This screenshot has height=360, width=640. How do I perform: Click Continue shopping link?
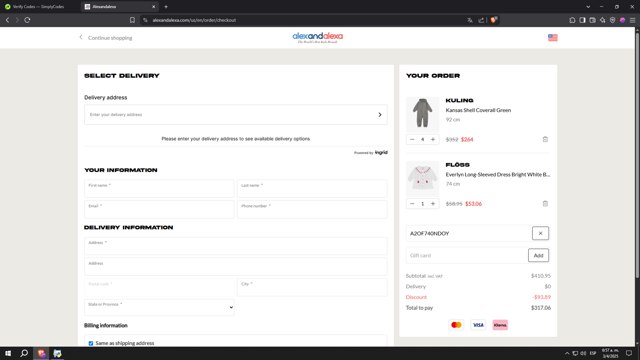click(106, 38)
